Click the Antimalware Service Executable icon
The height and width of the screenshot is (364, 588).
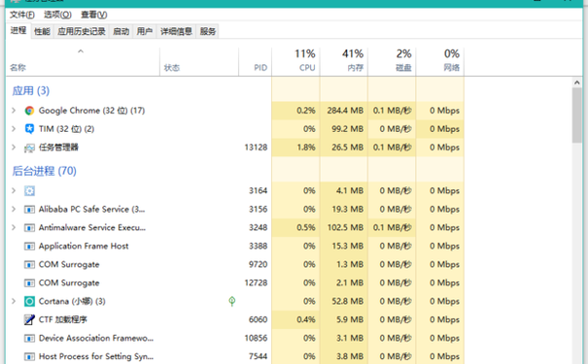[29, 228]
